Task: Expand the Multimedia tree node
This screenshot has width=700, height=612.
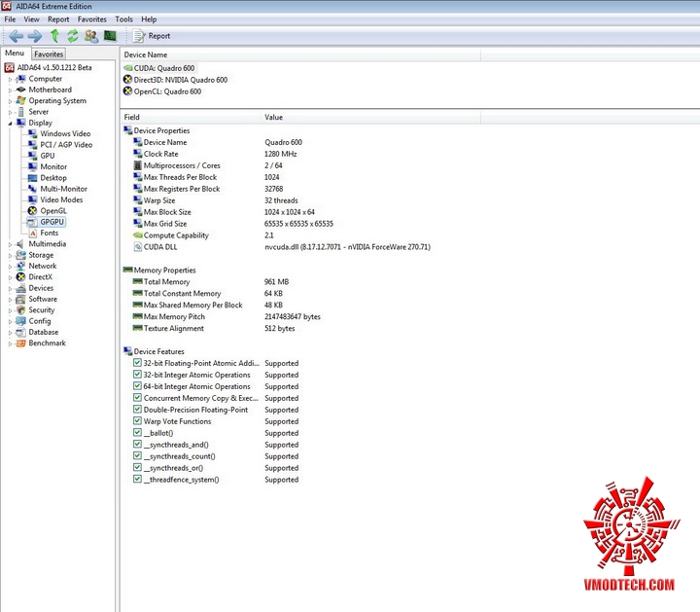Action: coord(11,244)
